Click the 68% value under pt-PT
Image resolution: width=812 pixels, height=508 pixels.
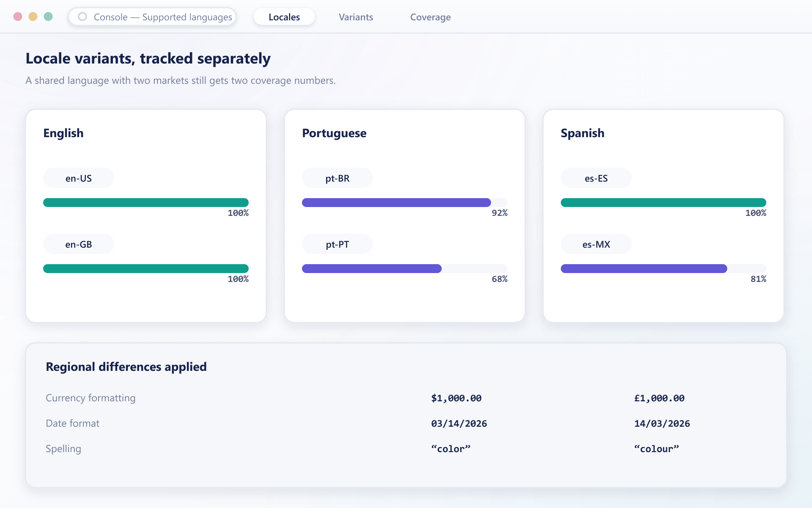[x=499, y=279]
